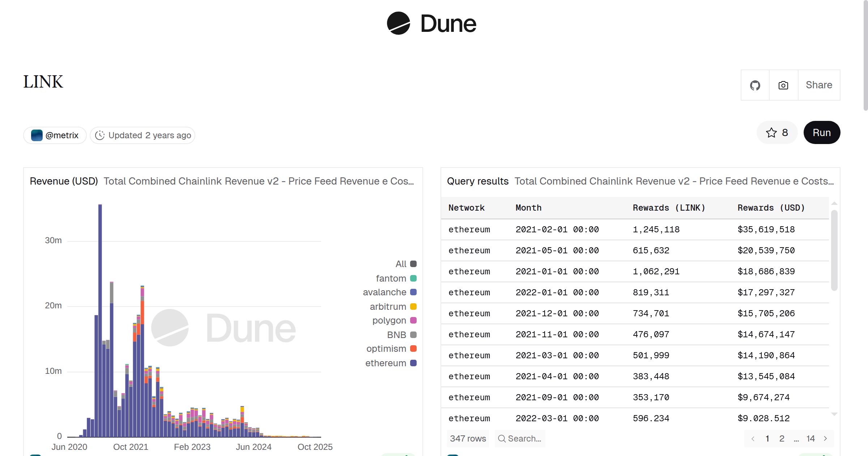Sort by Month column header

point(528,208)
